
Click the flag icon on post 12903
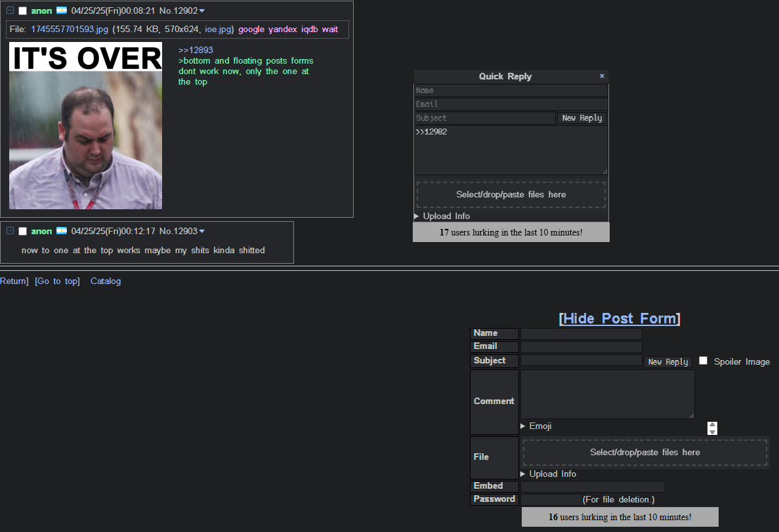click(62, 232)
